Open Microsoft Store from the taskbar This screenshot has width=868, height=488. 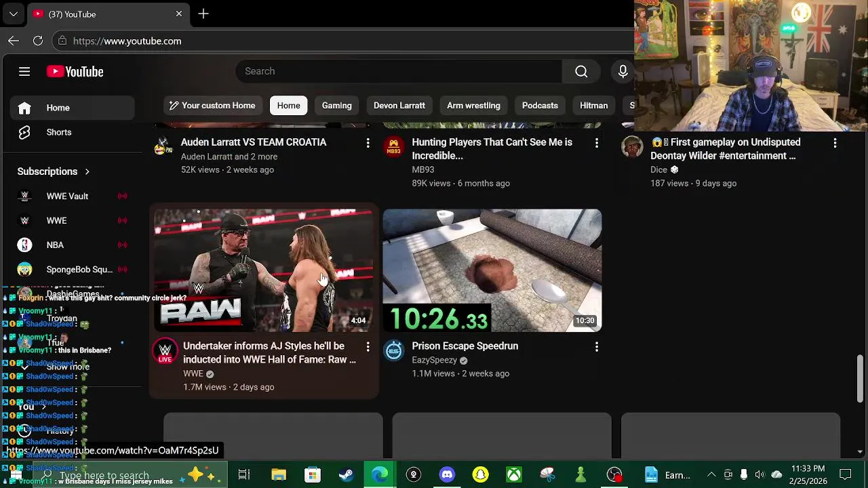[312, 475]
